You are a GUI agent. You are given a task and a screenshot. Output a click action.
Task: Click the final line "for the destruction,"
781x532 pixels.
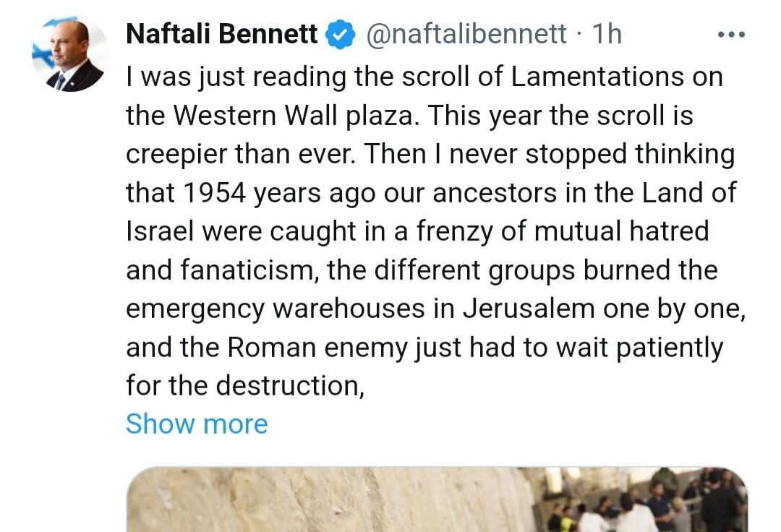(245, 386)
